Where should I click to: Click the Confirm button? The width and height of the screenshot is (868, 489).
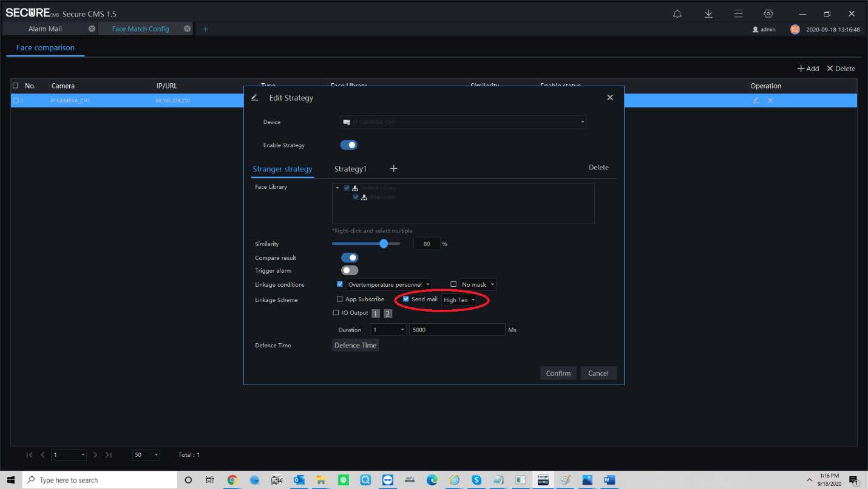(558, 373)
